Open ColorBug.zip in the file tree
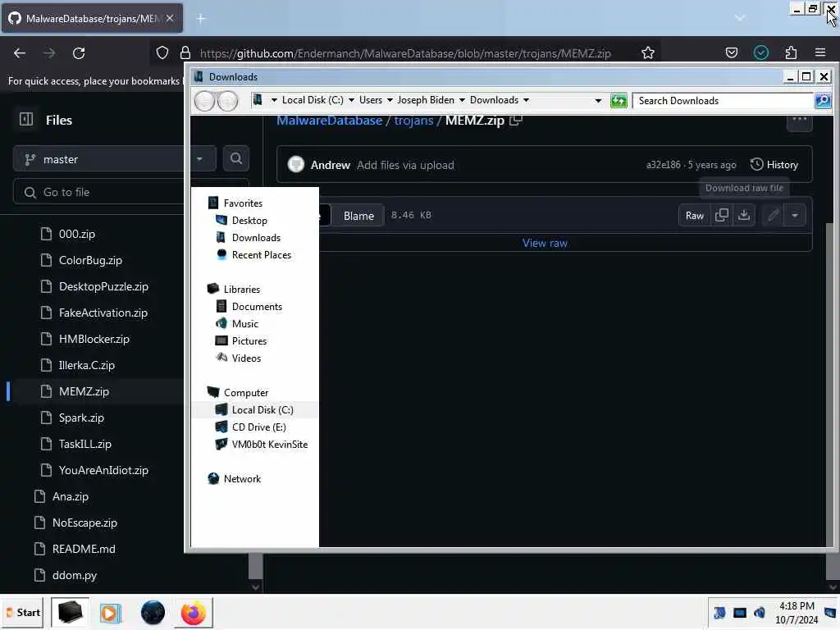This screenshot has height=630, width=840. [x=90, y=260]
